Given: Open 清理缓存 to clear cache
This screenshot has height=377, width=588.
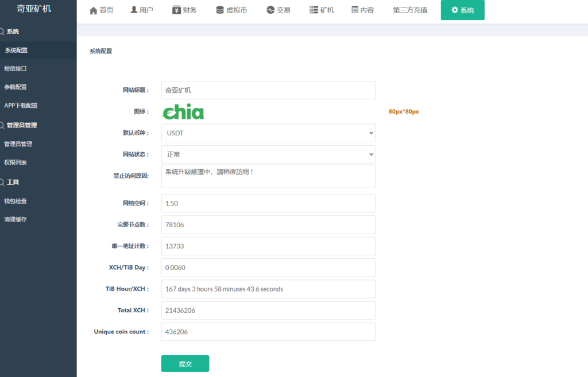Looking at the screenshot, I should click(18, 219).
